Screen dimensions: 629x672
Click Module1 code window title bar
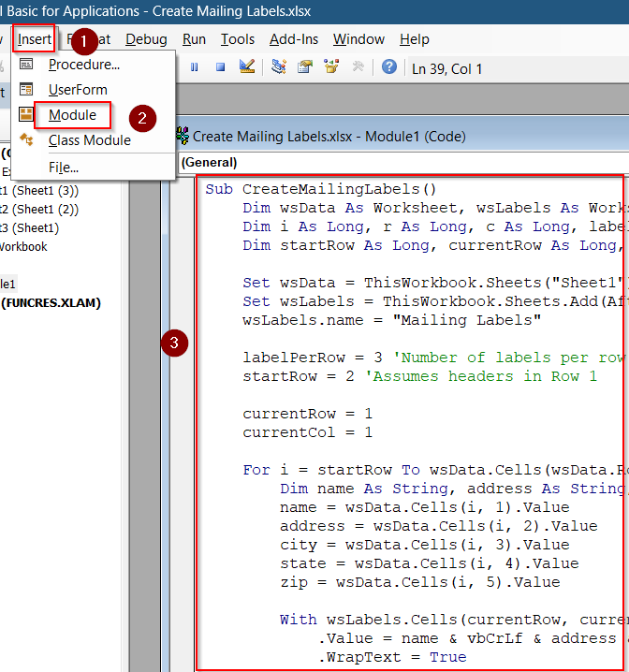[x=402, y=136]
